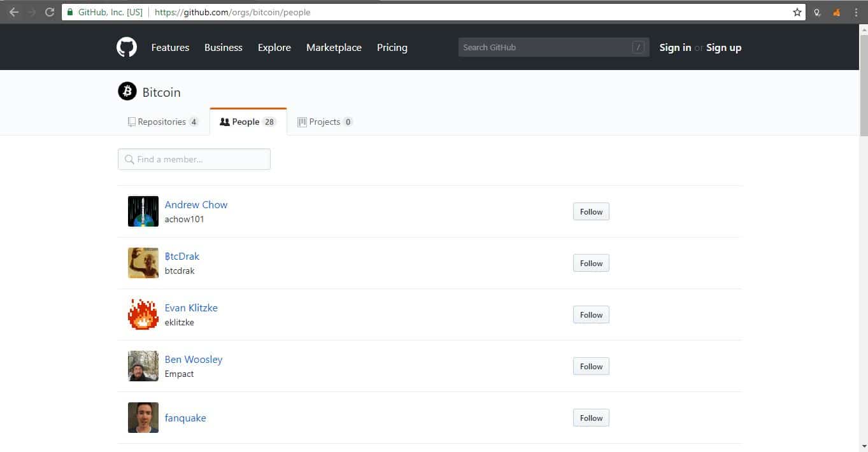Follow user fanquake
The image size is (868, 452).
[591, 418]
